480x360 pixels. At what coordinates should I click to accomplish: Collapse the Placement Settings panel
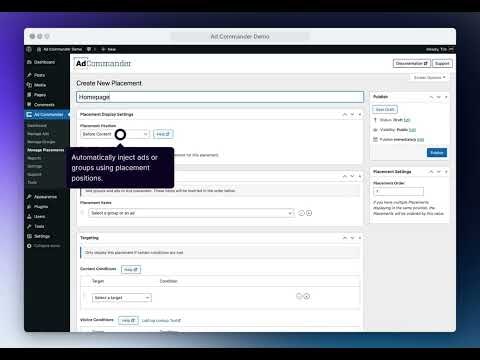tap(446, 172)
